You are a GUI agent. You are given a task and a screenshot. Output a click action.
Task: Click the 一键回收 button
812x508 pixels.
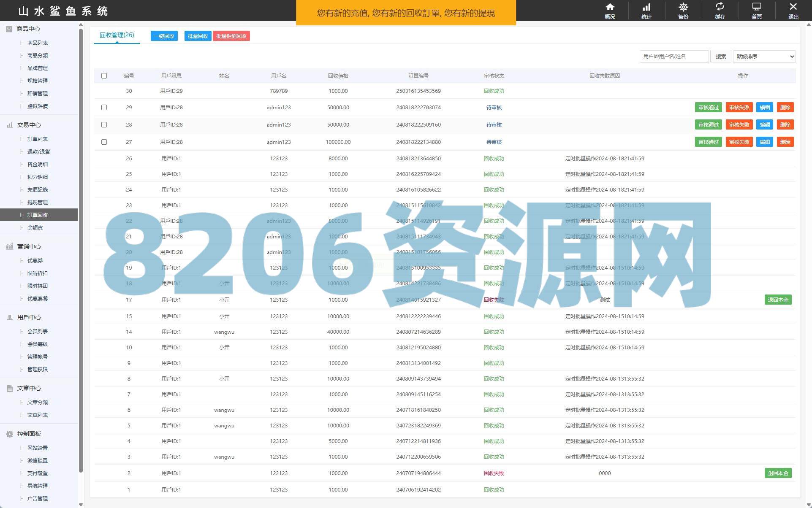coord(164,36)
